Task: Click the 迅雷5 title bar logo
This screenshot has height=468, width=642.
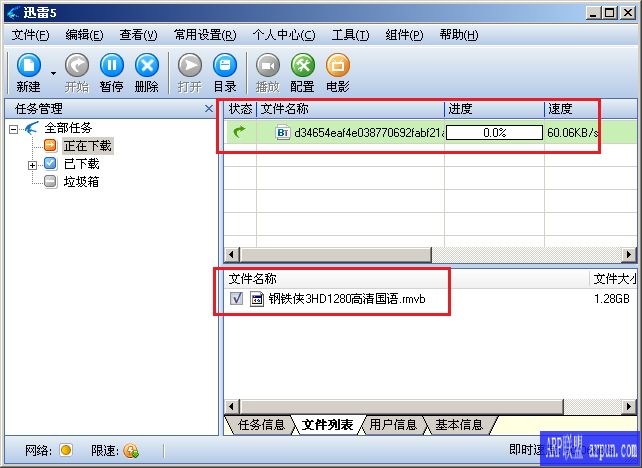Action: (x=13, y=13)
